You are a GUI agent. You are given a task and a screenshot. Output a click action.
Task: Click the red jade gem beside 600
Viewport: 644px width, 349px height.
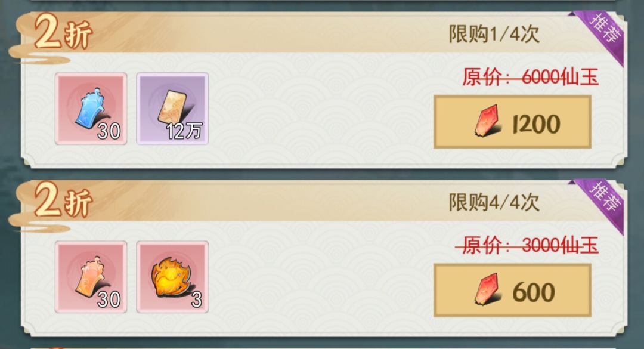[x=488, y=289]
